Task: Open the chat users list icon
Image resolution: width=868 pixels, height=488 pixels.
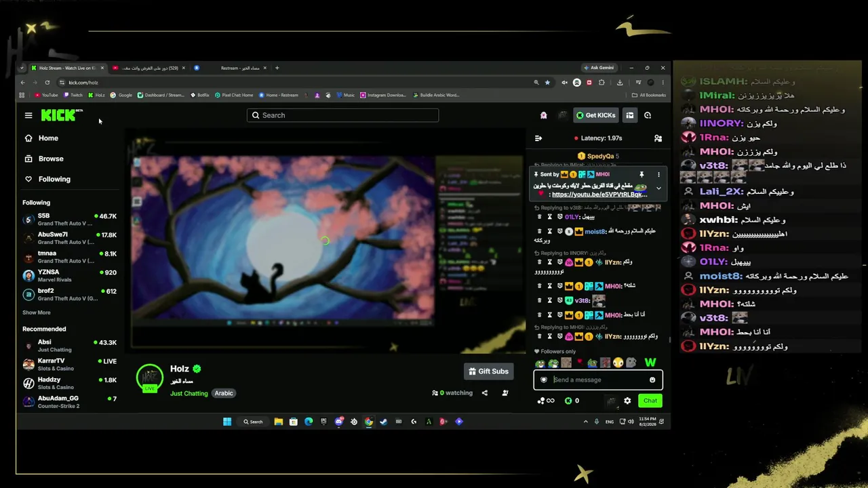Action: coord(658,138)
